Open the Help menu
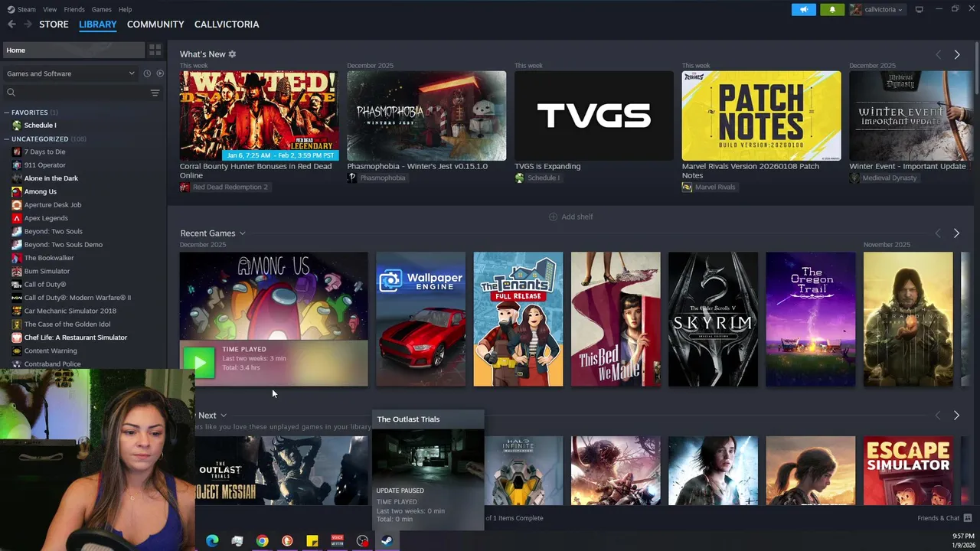Viewport: 980px width, 551px height. (126, 9)
